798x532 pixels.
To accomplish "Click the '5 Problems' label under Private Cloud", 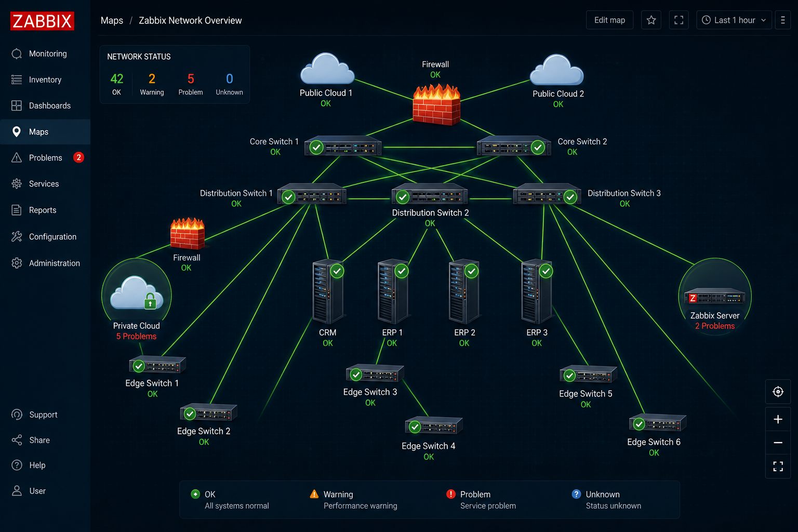I will point(136,336).
